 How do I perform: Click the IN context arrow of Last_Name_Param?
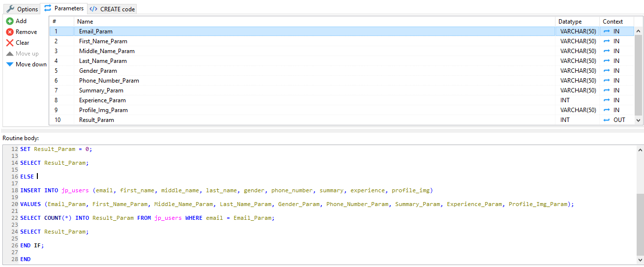pos(607,61)
